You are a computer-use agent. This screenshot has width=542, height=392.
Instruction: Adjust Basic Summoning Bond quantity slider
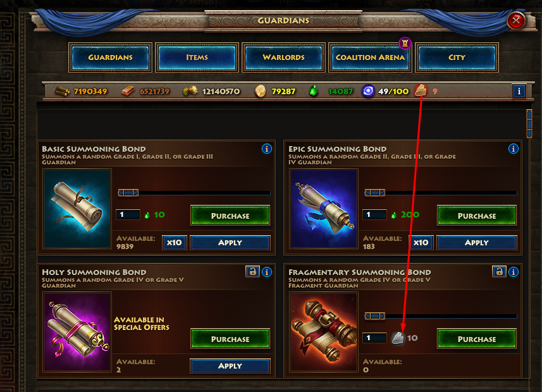128,193
